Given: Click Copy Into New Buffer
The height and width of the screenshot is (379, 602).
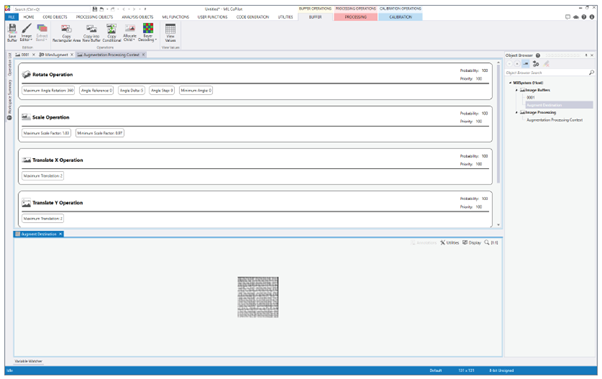Looking at the screenshot, I should [x=91, y=33].
